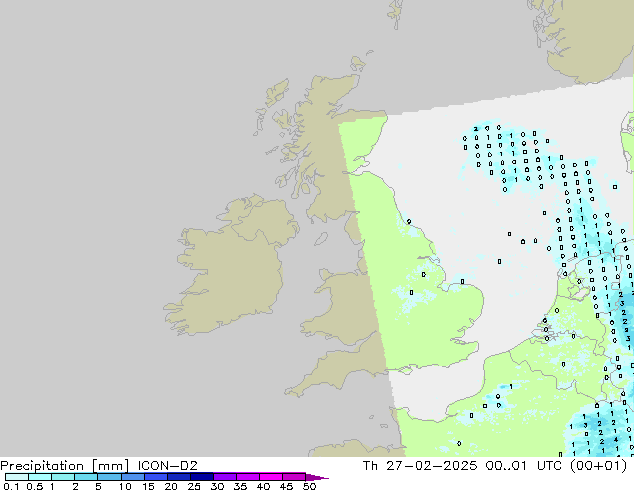This screenshot has width=634, height=490.
Task: Click the 10–15 mm legend color swatch
Action: click(132, 477)
